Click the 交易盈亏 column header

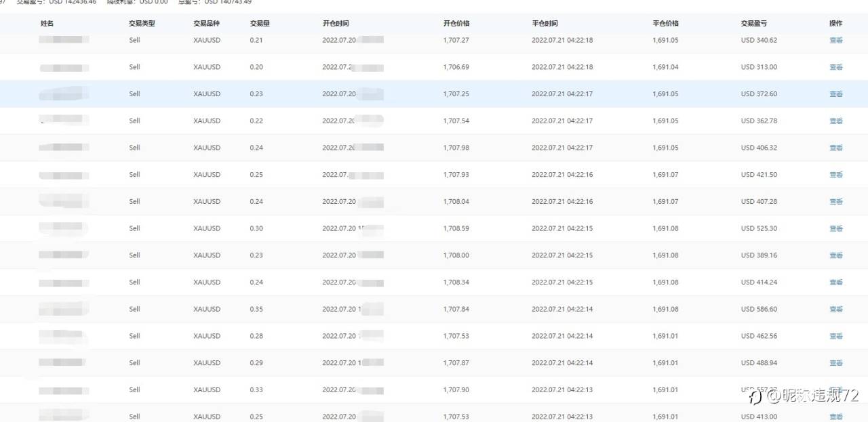[754, 23]
